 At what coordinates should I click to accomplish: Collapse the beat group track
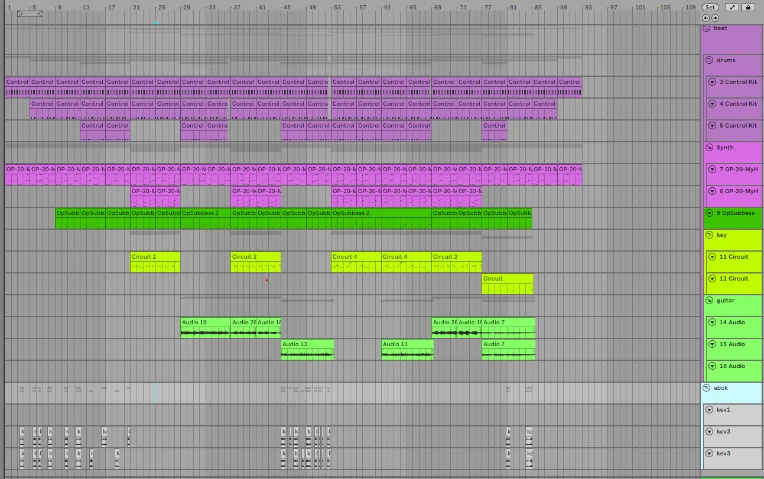pyautogui.click(x=708, y=28)
